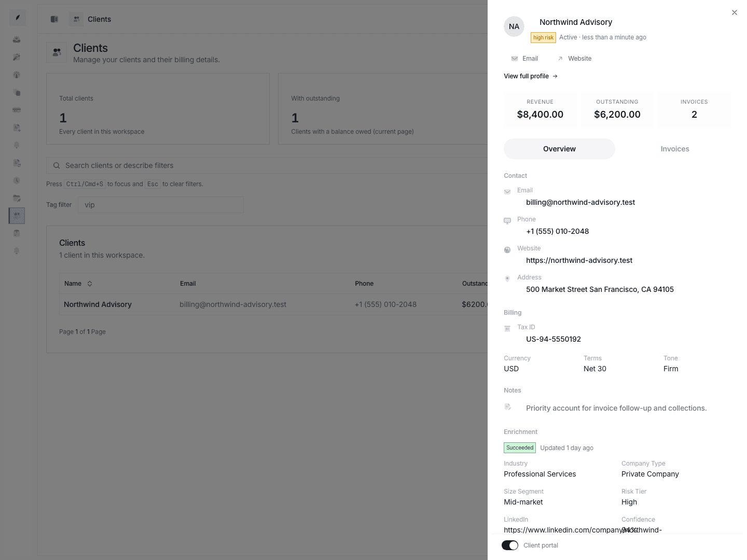
Task: Click the Tag filter field containing vip
Action: click(161, 205)
